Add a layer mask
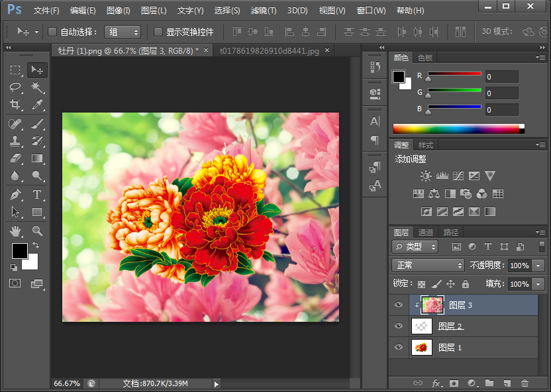This screenshot has height=392, width=551. 454,383
